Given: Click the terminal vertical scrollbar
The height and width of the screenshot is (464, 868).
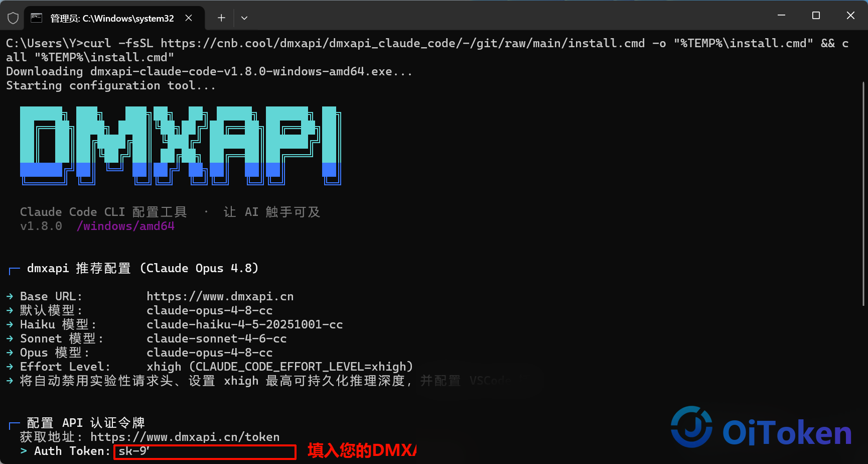Looking at the screenshot, I should click(863, 193).
